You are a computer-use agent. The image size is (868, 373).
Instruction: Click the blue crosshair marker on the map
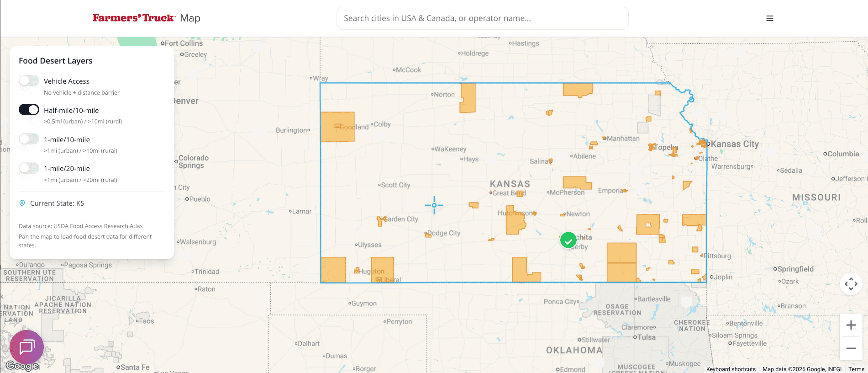coord(434,205)
